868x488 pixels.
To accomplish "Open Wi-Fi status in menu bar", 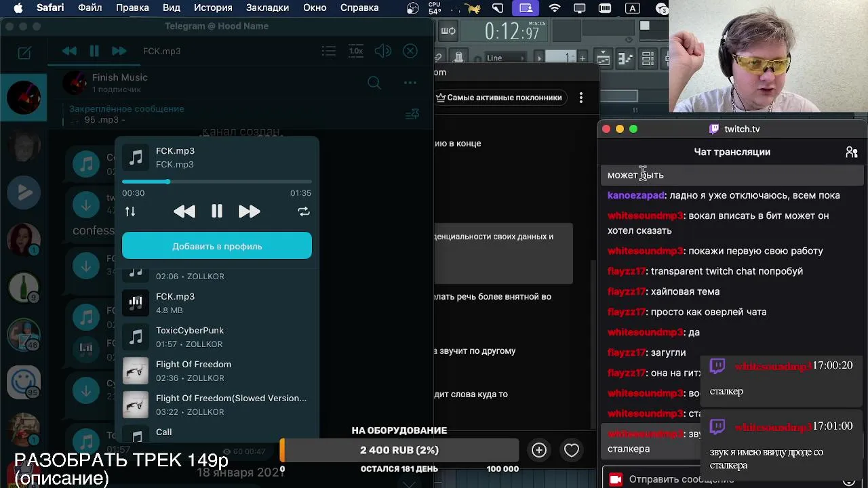I will click(555, 8).
